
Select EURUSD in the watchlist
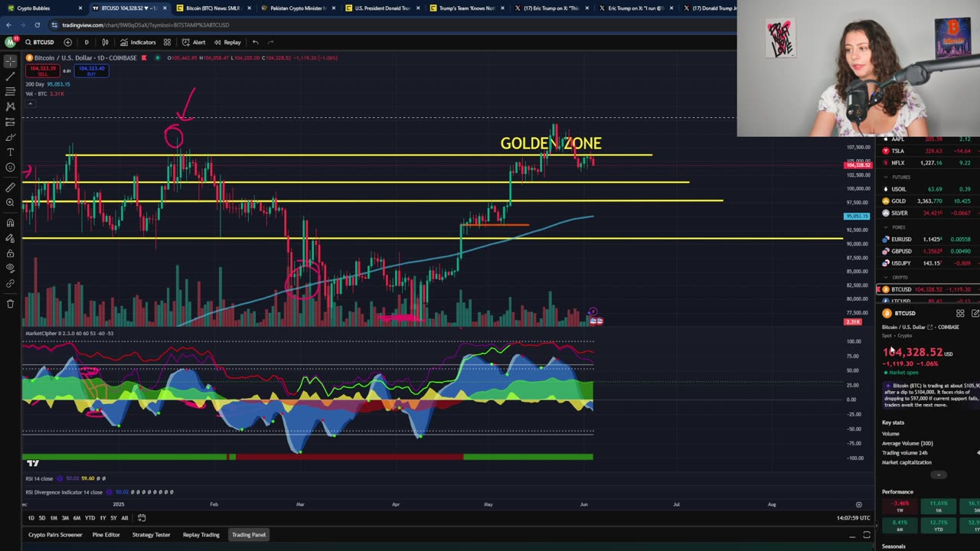tap(928, 240)
